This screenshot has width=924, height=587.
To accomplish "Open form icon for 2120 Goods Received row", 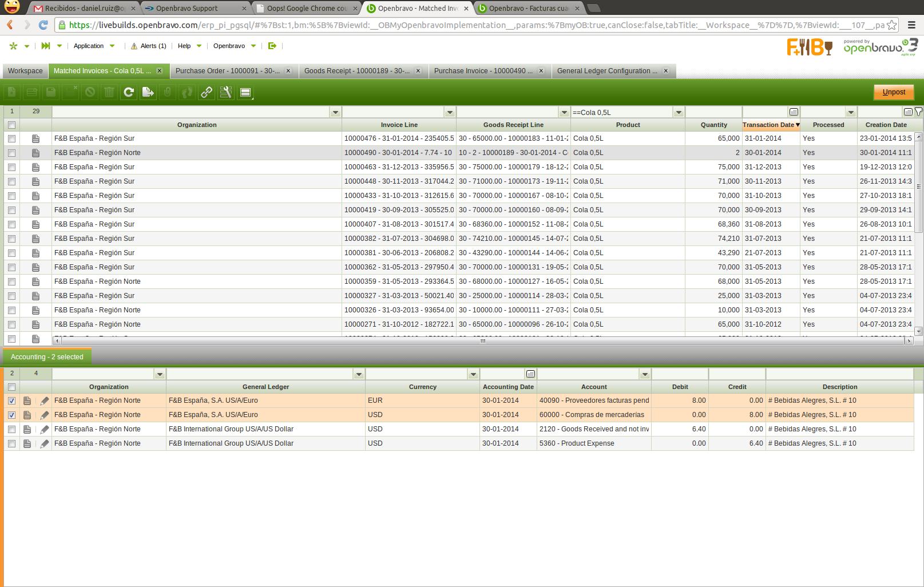I will [x=27, y=429].
